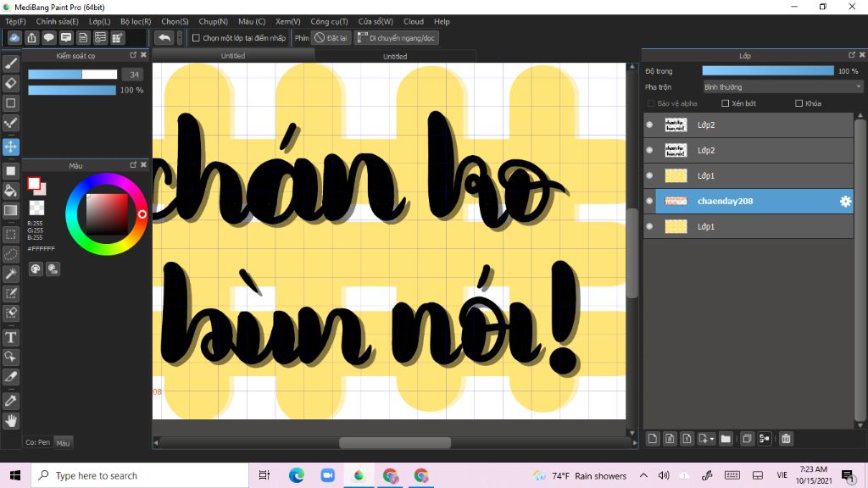Image resolution: width=868 pixels, height=488 pixels.
Task: Hide the chaenday208 layer visibility dot
Action: click(x=649, y=201)
